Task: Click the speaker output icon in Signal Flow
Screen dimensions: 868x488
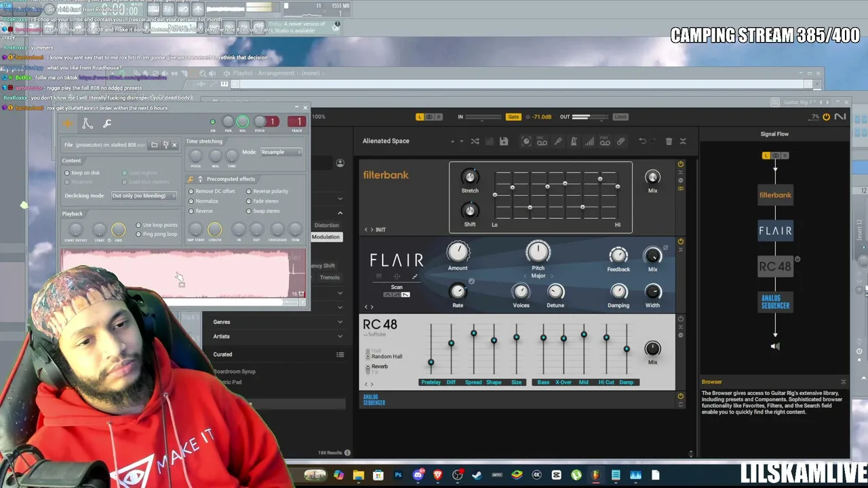Action: [x=775, y=346]
